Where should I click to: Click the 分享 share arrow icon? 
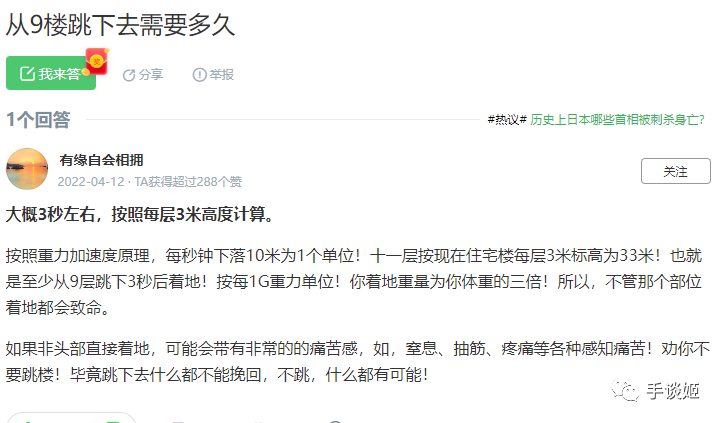[x=129, y=75]
